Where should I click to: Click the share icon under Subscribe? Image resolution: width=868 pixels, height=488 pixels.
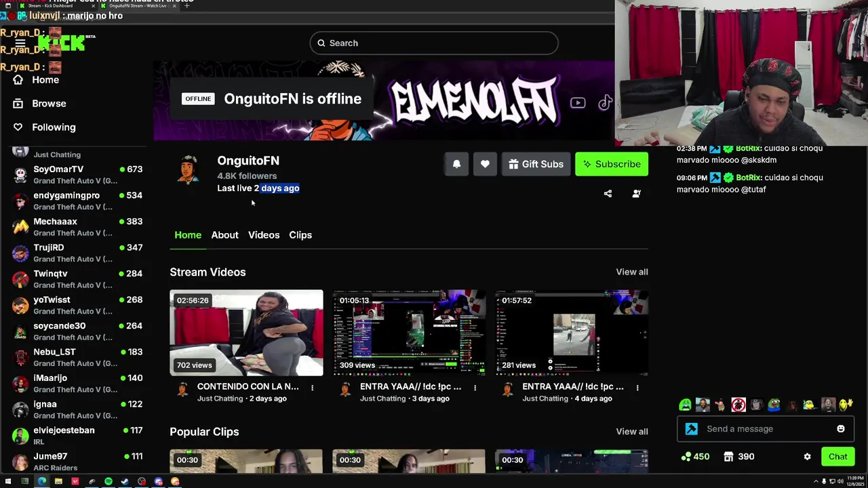pos(608,194)
